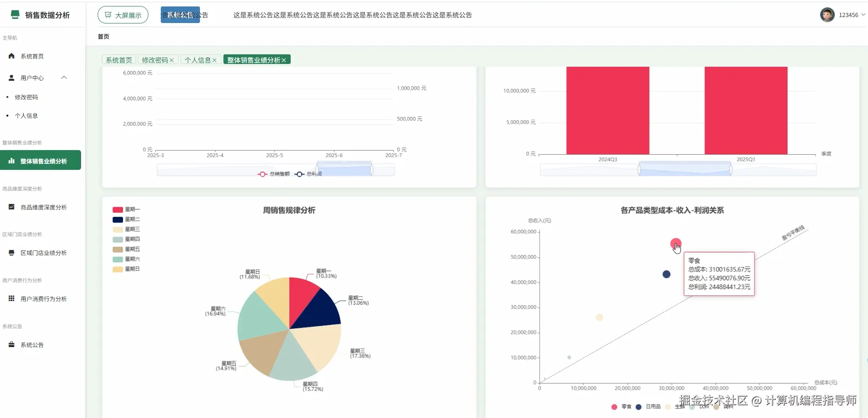Open 商品维度深度分析 from its sidebar icon
The image size is (868, 418).
click(11, 207)
